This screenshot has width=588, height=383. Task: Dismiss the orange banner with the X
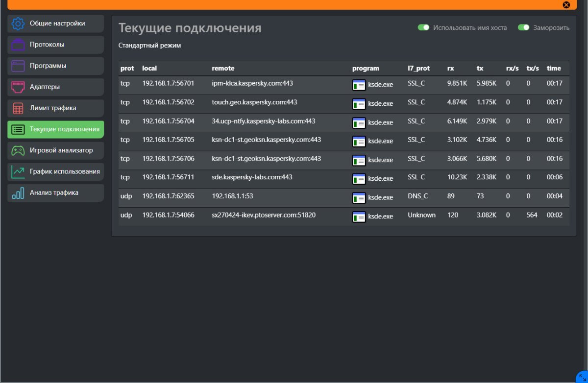[566, 5]
